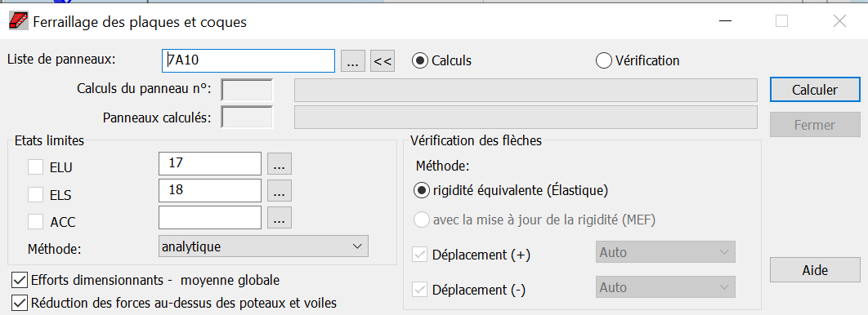Viewport: 868px width, 315px height.
Task: Uncheck Réduction des forces au-dessus des poteaux
Action: [20, 303]
